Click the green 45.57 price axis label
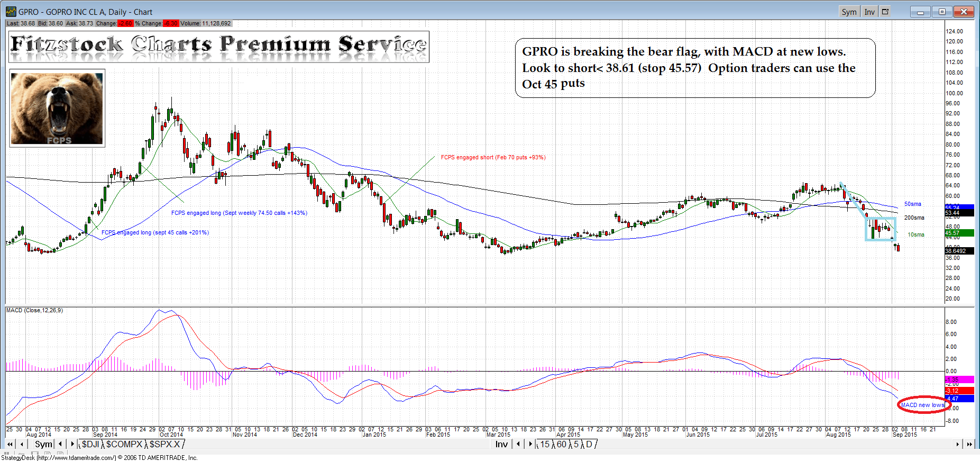The image size is (980, 461). pos(958,233)
